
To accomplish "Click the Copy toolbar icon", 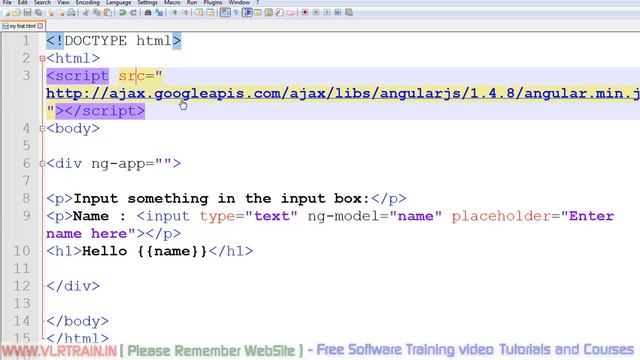I will coord(97,13).
